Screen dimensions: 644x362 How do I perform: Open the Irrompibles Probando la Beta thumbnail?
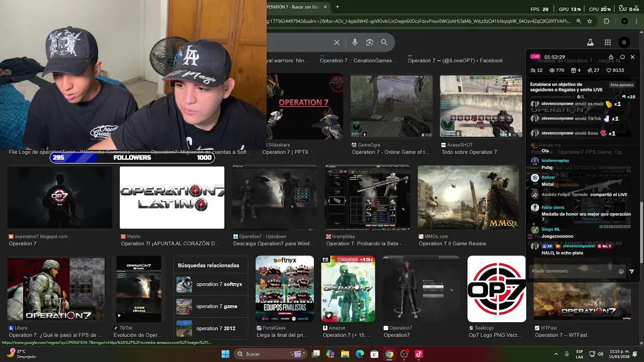pos(367,198)
